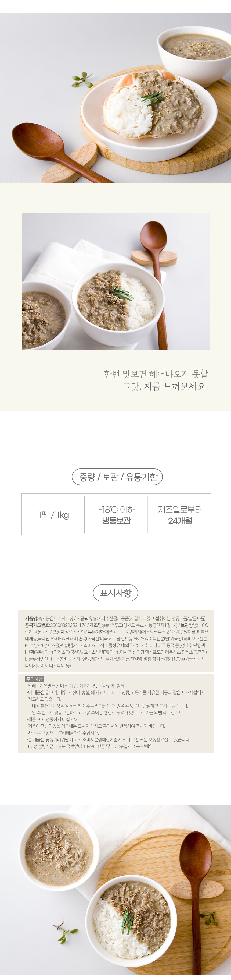Click the '제조일로부터 24개월' expiry cell

pos(180,515)
